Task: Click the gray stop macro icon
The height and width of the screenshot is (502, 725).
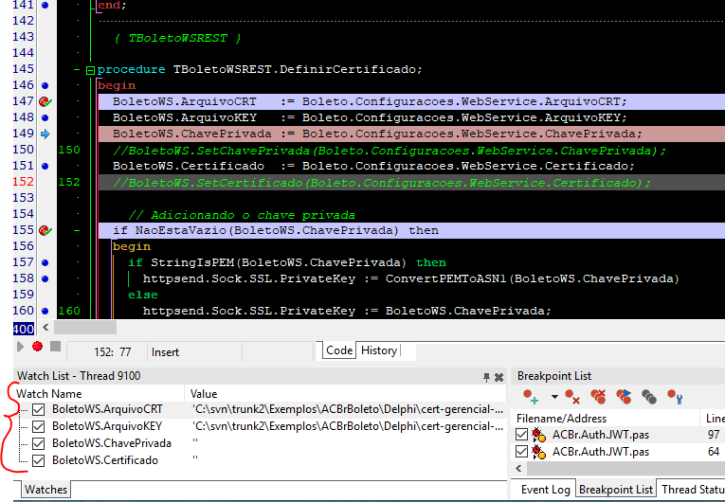Action: tap(55, 346)
